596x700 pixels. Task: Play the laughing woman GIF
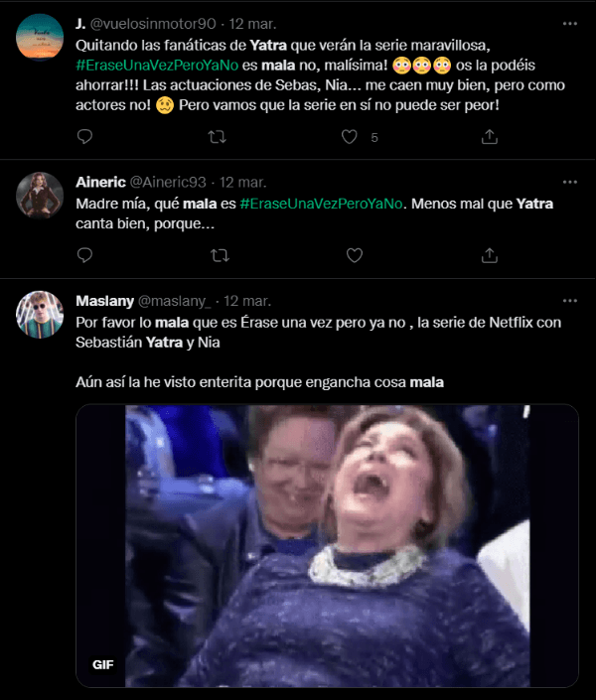[x=327, y=545]
